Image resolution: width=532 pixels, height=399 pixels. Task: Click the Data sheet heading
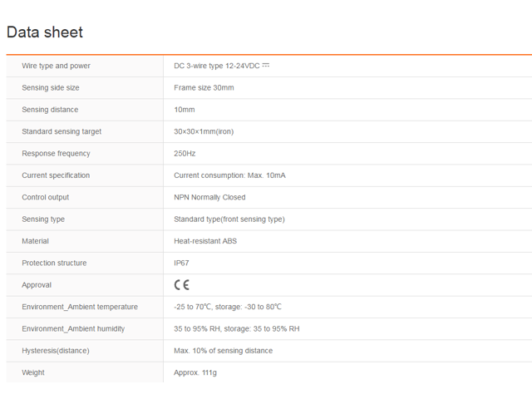tap(45, 32)
